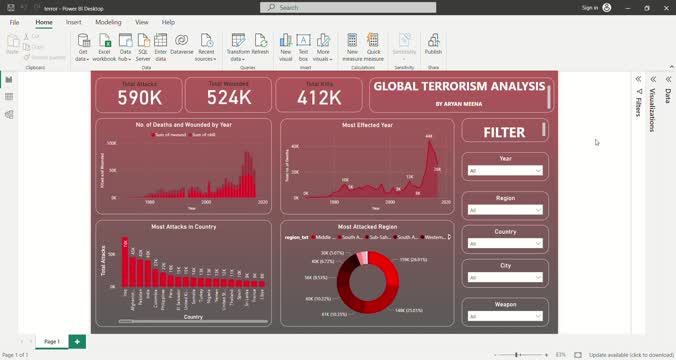
Task: Add a new page with plus button
Action: (77, 341)
